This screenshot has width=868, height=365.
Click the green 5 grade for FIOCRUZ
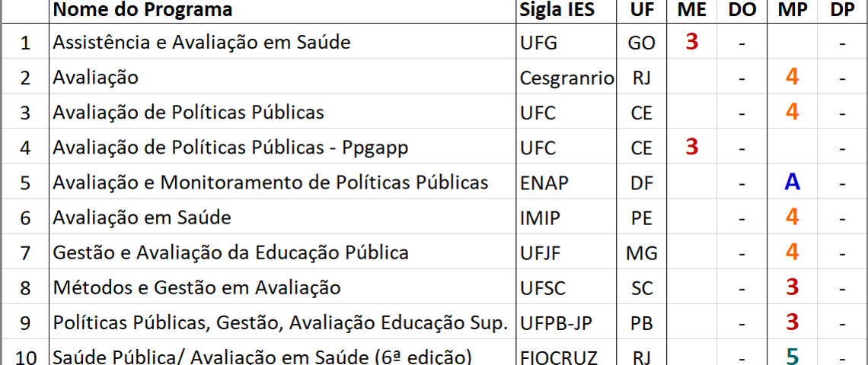click(792, 356)
